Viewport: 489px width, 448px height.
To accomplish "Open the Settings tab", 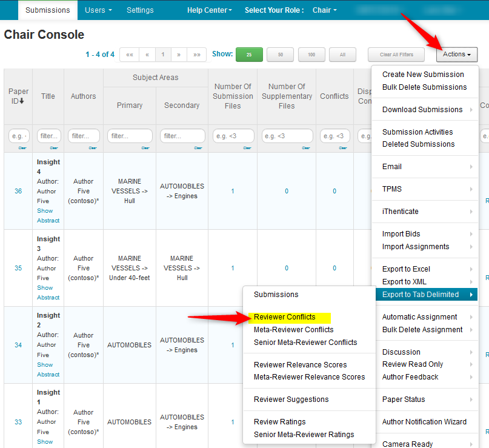I will [140, 10].
